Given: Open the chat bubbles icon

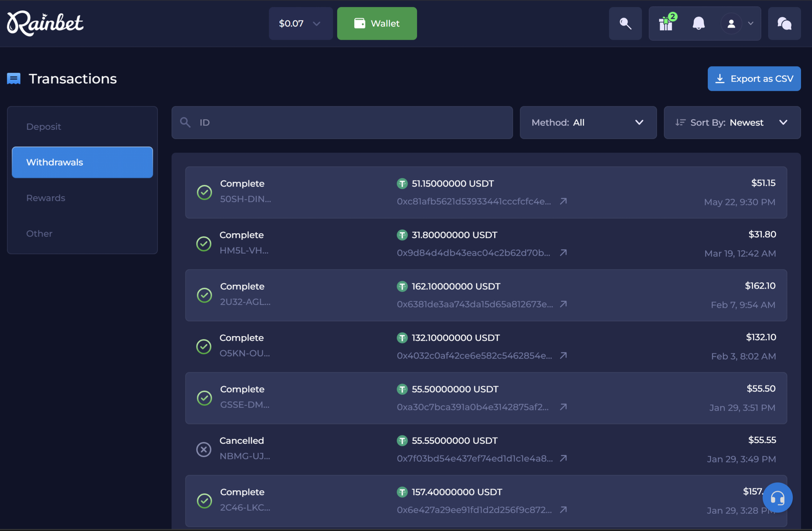Looking at the screenshot, I should tap(785, 23).
